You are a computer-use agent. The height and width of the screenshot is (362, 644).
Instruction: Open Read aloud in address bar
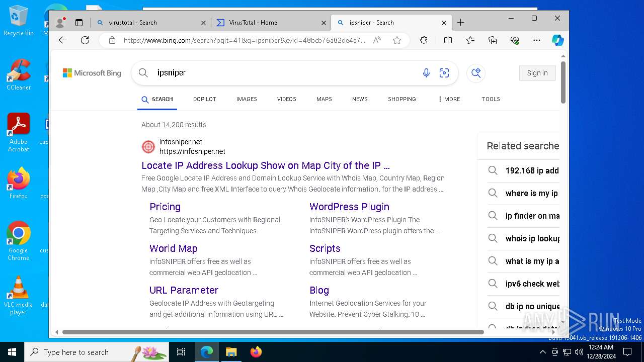377,40
